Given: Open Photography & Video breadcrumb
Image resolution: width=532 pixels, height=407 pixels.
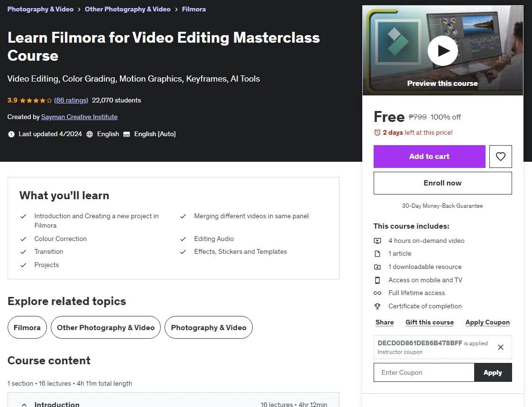Looking at the screenshot, I should click(40, 9).
